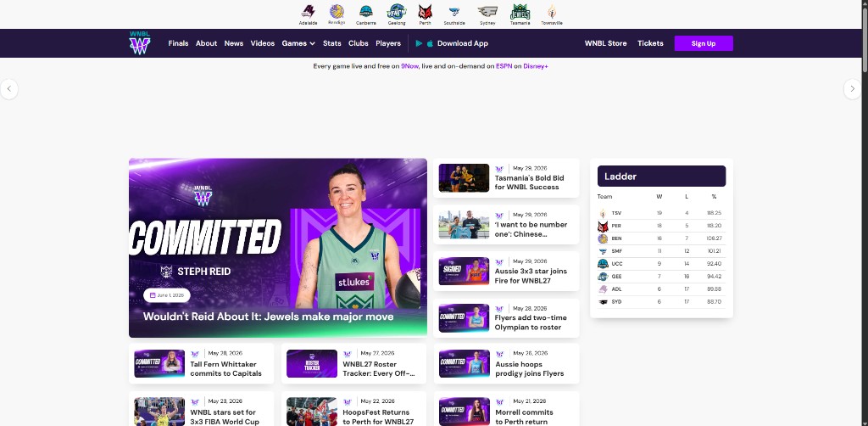Open 'HoopsFest Returns to Perth' article
Screen dimensions: 868x426
353,411
